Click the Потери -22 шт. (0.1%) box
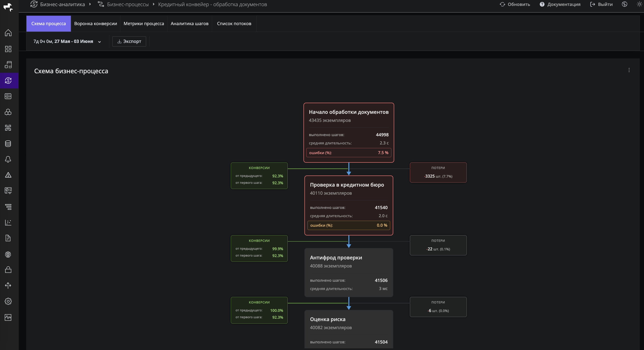Screen dimensions: 644x350 tap(438, 245)
